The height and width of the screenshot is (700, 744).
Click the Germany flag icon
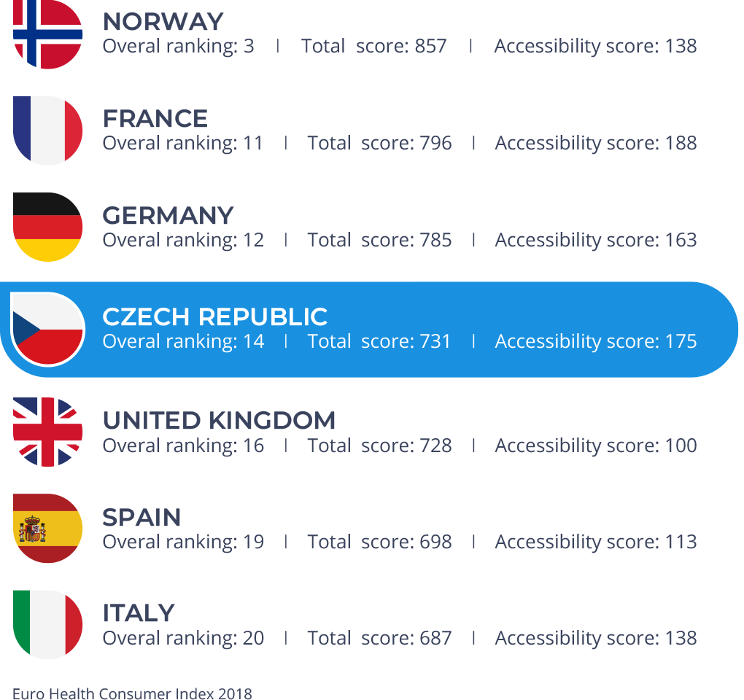coord(47,227)
